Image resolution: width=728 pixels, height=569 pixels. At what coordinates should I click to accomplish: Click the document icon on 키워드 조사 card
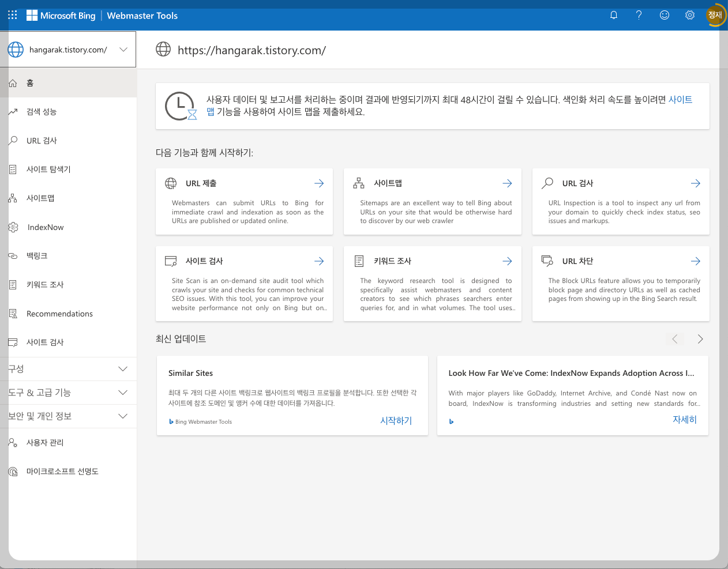(359, 261)
